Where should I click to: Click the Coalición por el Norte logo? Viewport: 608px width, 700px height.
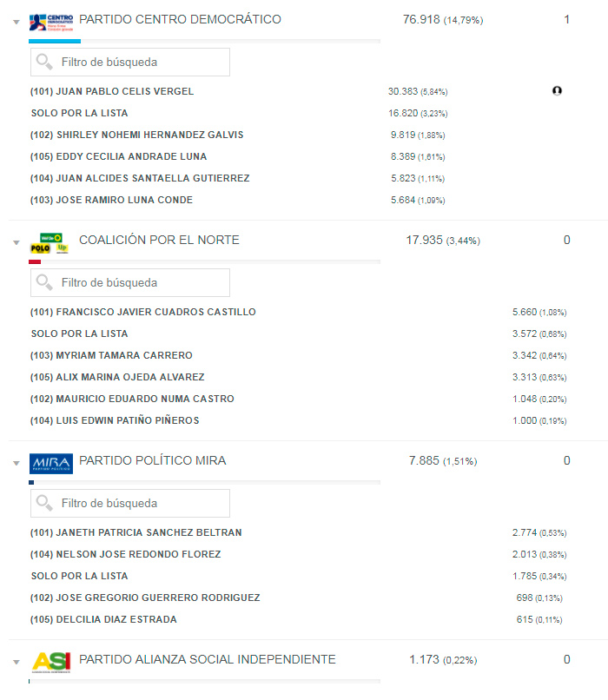[50, 242]
